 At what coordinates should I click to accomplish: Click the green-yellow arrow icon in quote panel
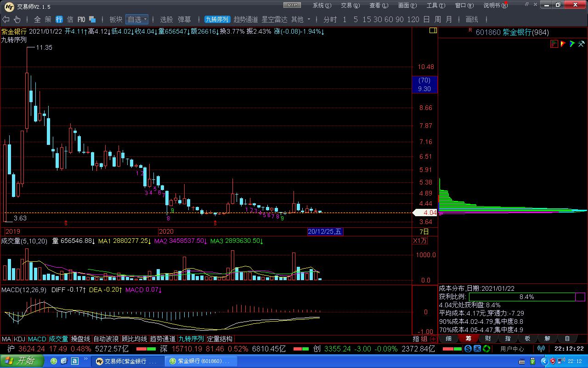[x=572, y=44]
